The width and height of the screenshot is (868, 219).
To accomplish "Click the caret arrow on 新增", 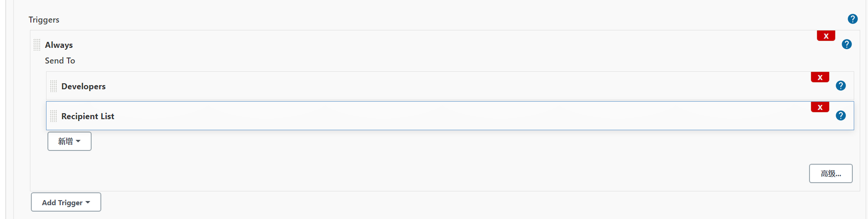I will [78, 141].
